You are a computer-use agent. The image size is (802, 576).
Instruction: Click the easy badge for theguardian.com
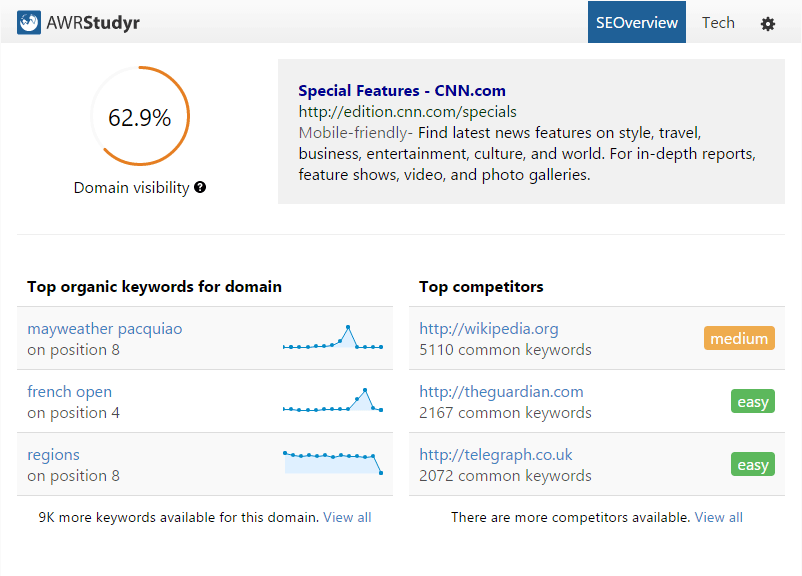tap(752, 401)
